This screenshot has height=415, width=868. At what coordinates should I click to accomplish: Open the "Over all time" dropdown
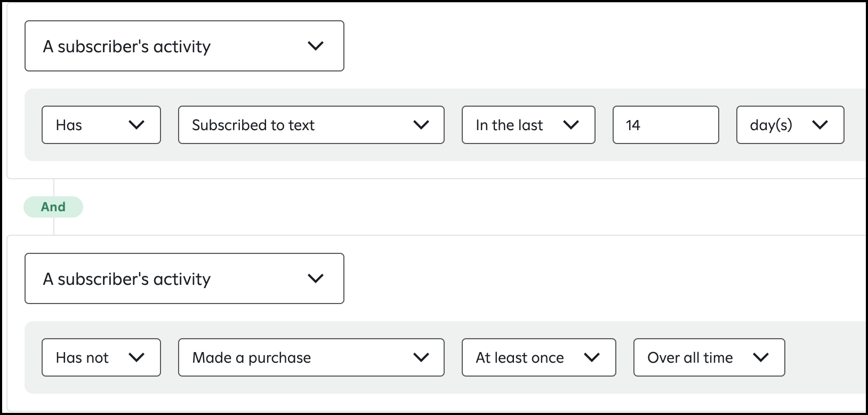point(709,357)
